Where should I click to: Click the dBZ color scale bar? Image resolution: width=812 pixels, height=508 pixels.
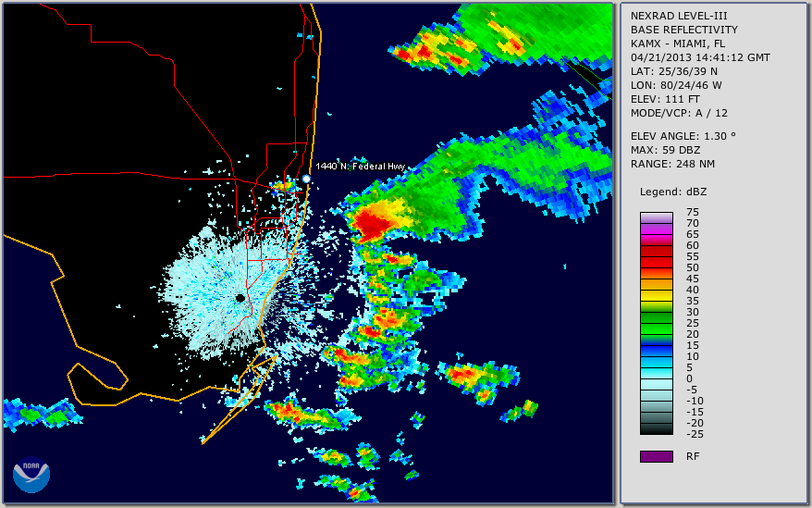(x=656, y=324)
